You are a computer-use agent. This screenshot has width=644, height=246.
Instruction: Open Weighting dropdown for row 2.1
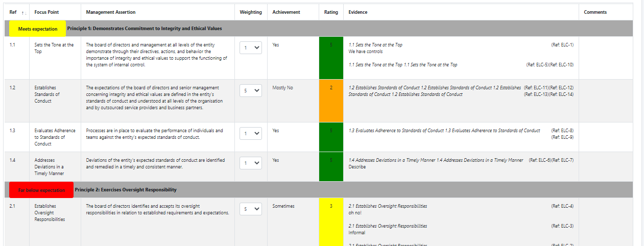[x=251, y=209]
